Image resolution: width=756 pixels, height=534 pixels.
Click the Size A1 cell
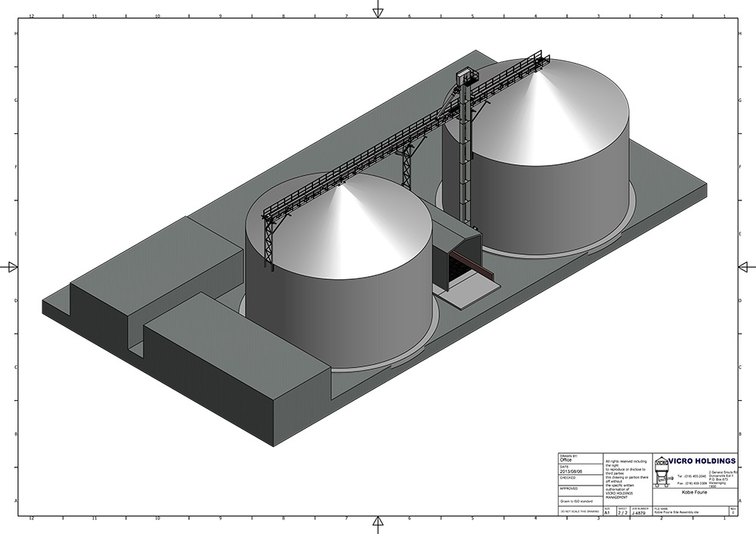tap(609, 513)
